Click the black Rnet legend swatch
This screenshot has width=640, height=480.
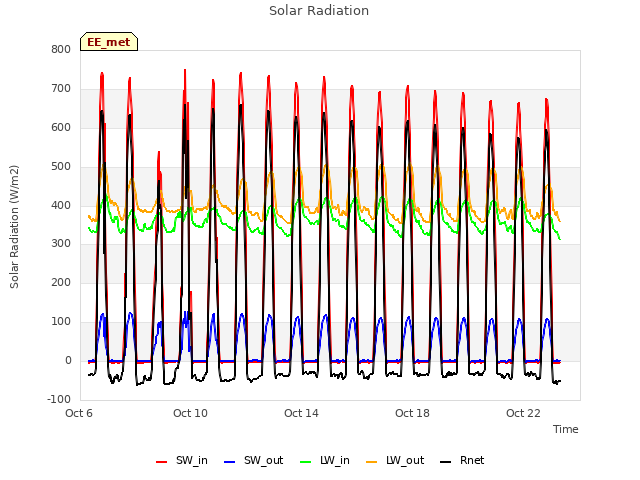point(446,462)
